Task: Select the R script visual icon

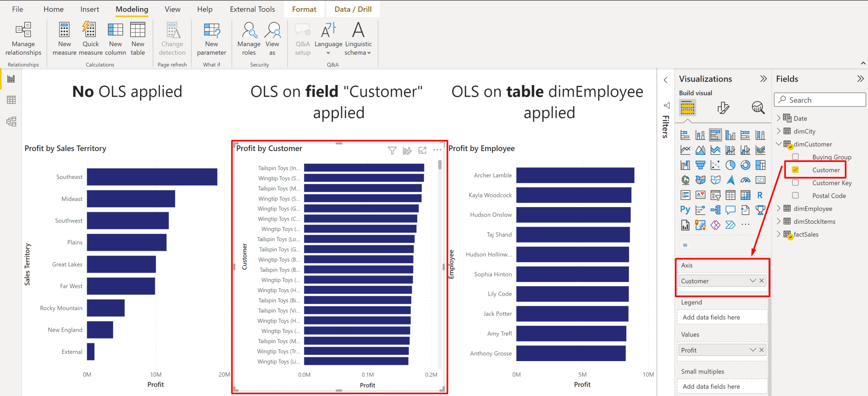Action: 760,195
